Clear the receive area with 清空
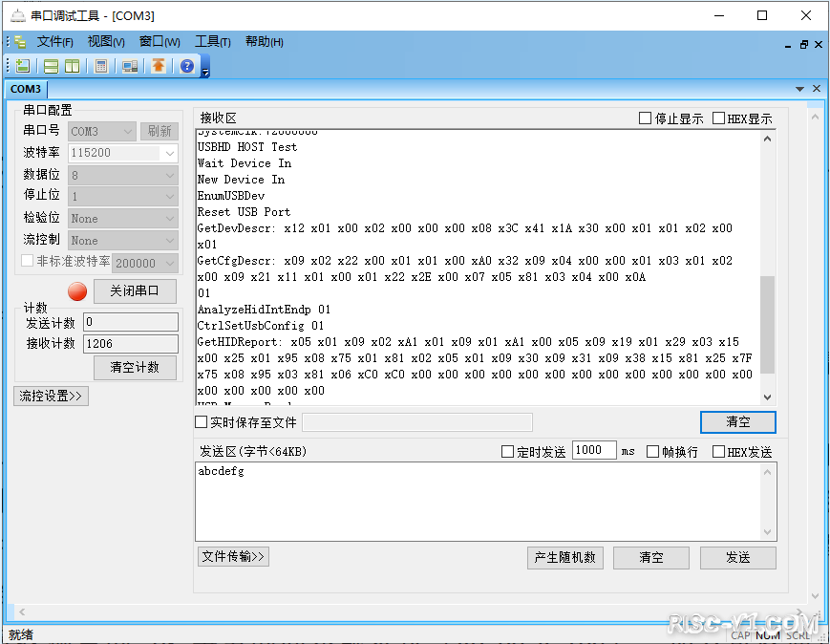This screenshot has width=830, height=644. click(x=738, y=422)
